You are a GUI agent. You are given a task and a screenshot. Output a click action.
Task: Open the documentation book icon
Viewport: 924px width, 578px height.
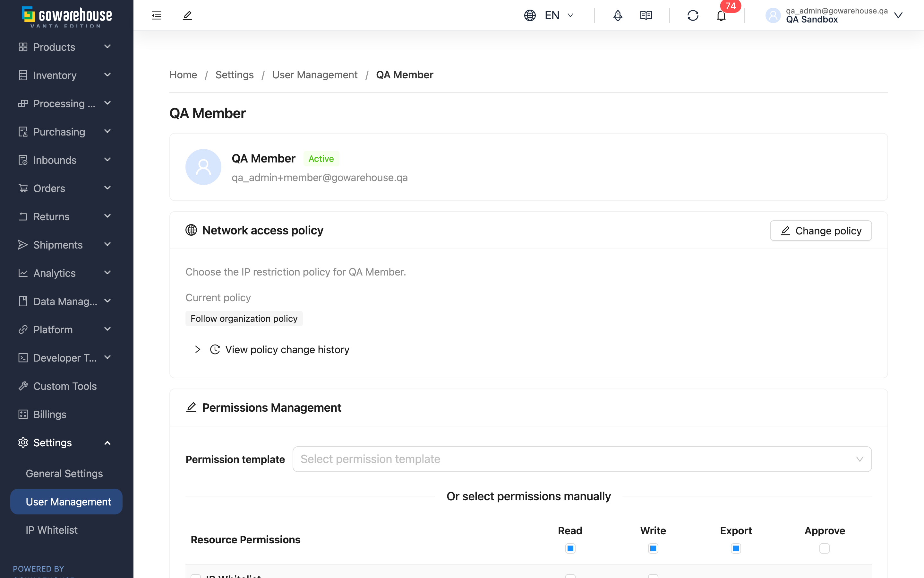(x=646, y=15)
